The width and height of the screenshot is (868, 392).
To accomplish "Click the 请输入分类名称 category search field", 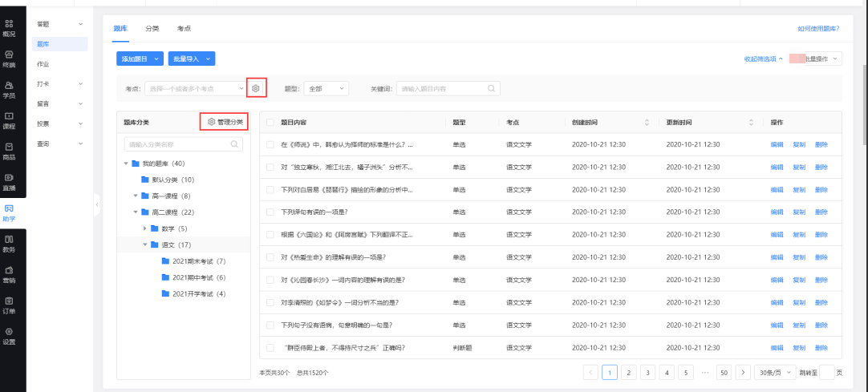I will (177, 145).
